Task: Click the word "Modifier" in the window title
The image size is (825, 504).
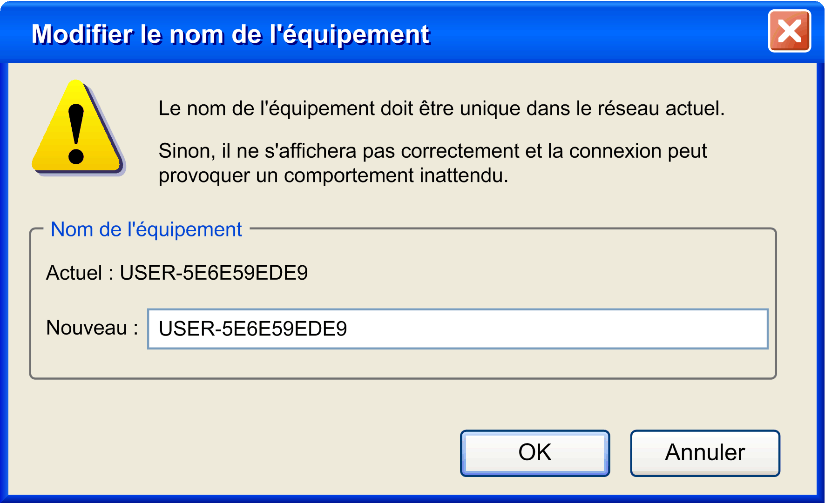Action: 82,34
